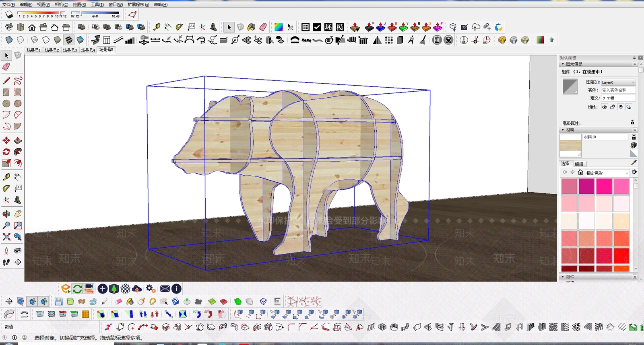Choose the Line pencil tool
644x345 pixels.
pos(6,81)
